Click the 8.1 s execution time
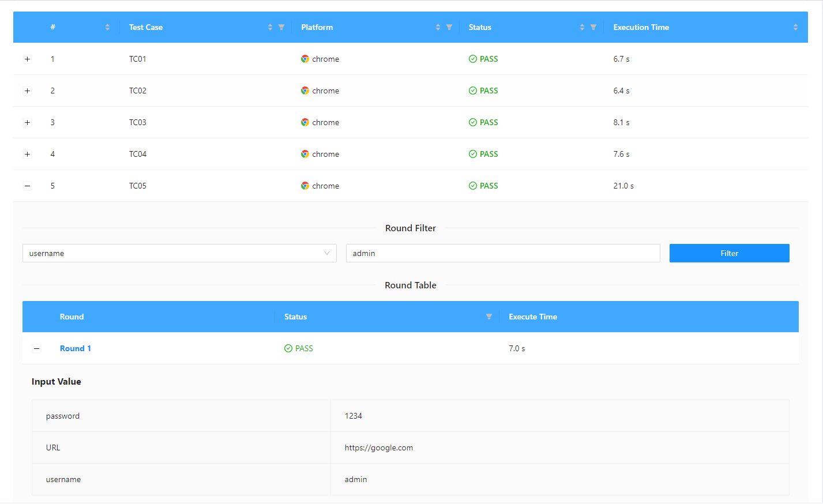Screen dimensions: 823x504 [621, 122]
